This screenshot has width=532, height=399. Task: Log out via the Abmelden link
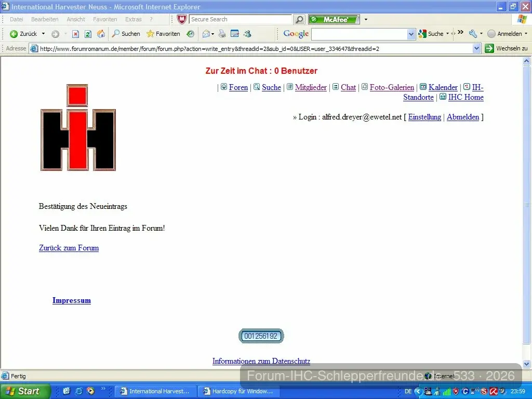[x=463, y=117]
